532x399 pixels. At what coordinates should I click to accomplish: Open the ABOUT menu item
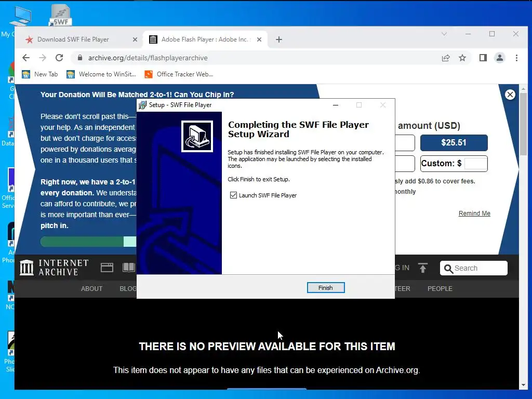coord(91,289)
